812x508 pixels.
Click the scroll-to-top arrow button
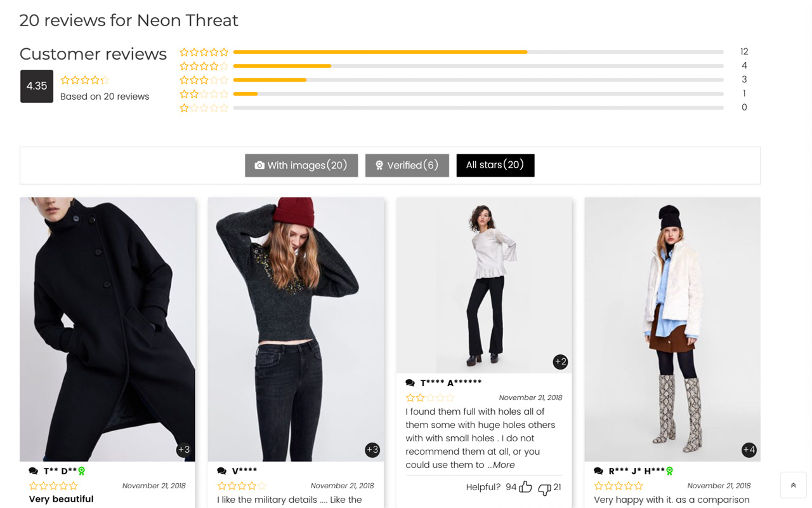(793, 485)
